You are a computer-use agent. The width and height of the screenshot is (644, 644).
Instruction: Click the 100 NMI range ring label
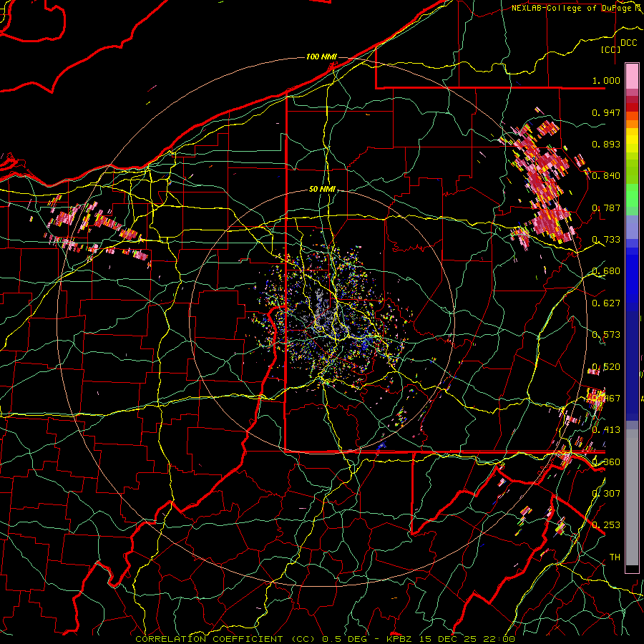tap(321, 57)
